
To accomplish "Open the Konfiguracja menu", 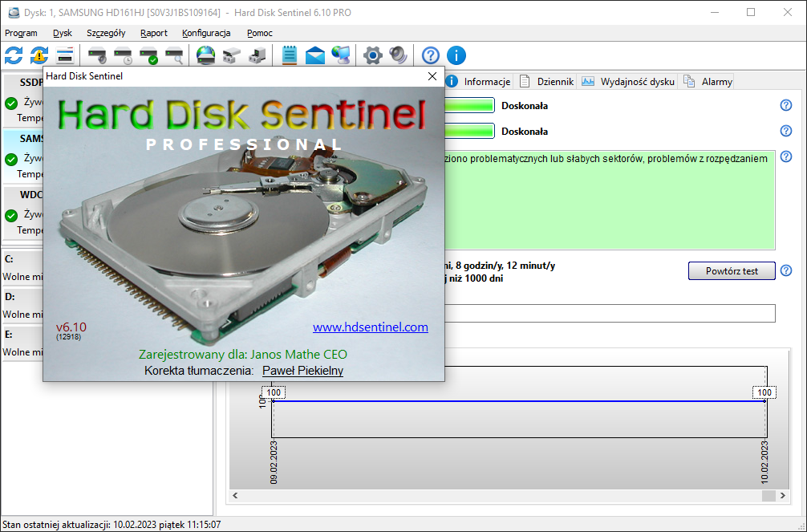I will pyautogui.click(x=206, y=33).
